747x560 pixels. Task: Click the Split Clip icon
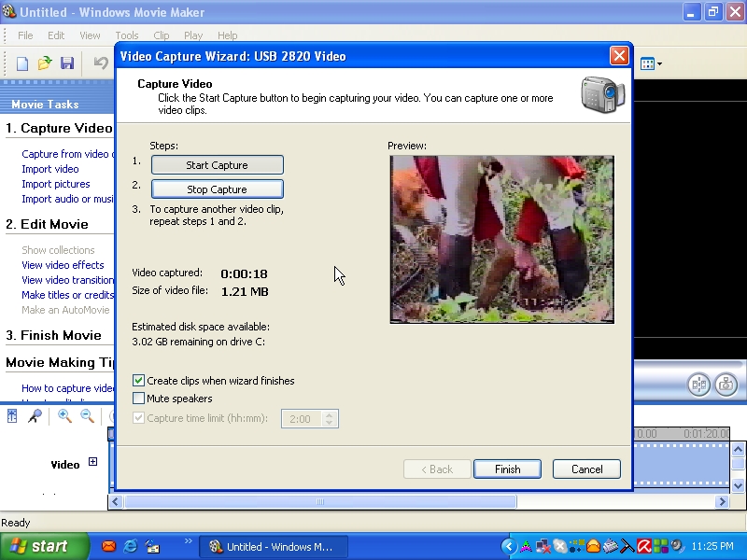[698, 384]
